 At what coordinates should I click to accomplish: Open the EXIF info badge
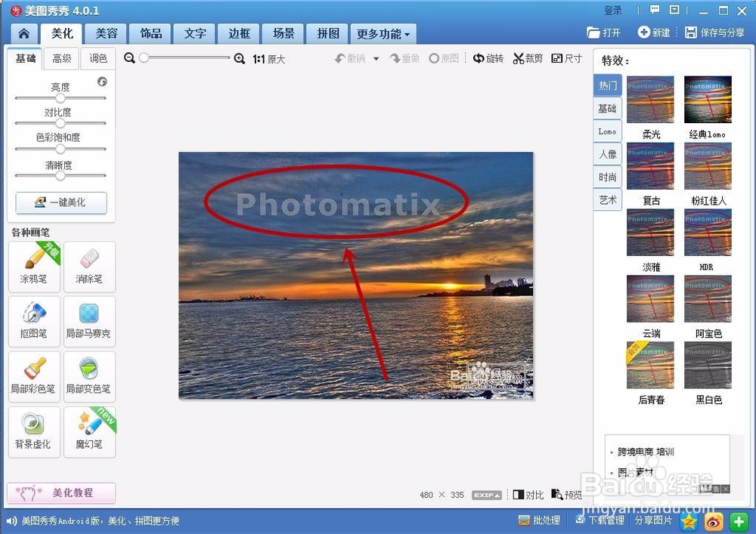(486, 495)
